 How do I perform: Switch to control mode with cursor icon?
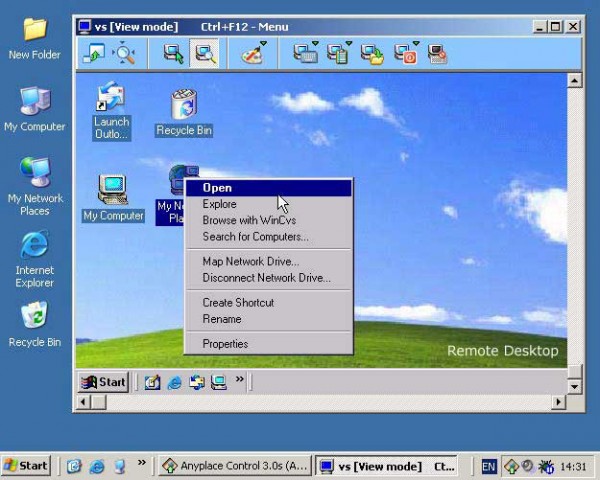[x=173, y=54]
